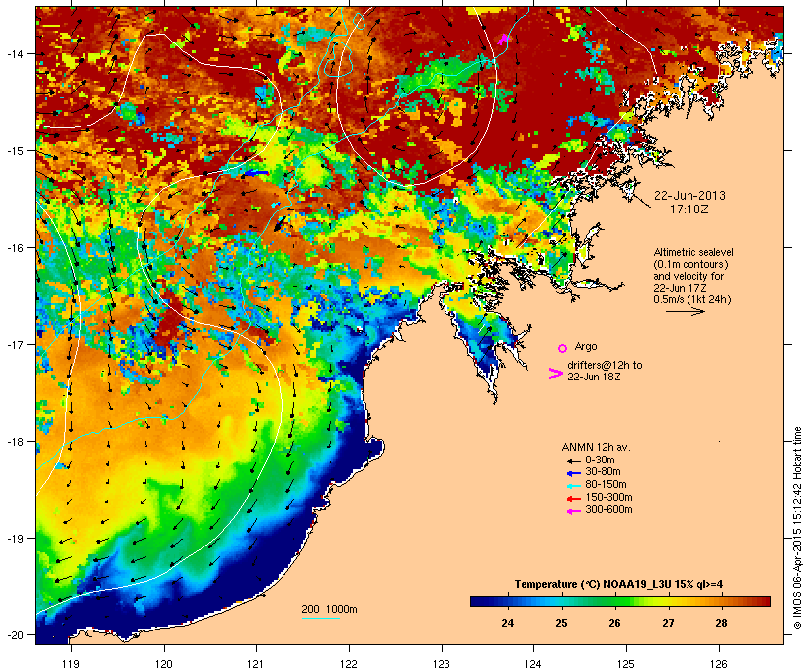Click the 126 longitude axis label
Image resolution: width=810 pixels, height=672 pixels.
(x=719, y=664)
